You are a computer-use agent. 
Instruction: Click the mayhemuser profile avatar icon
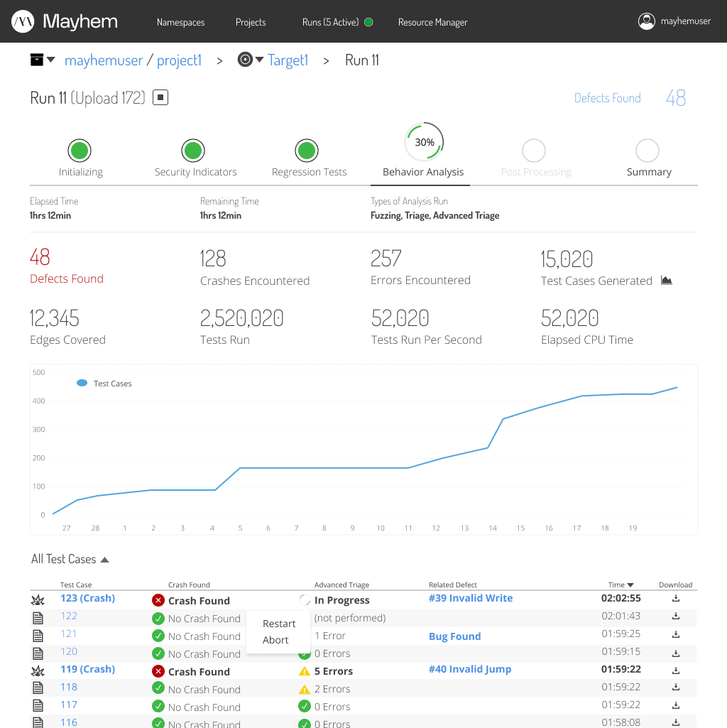tap(646, 21)
